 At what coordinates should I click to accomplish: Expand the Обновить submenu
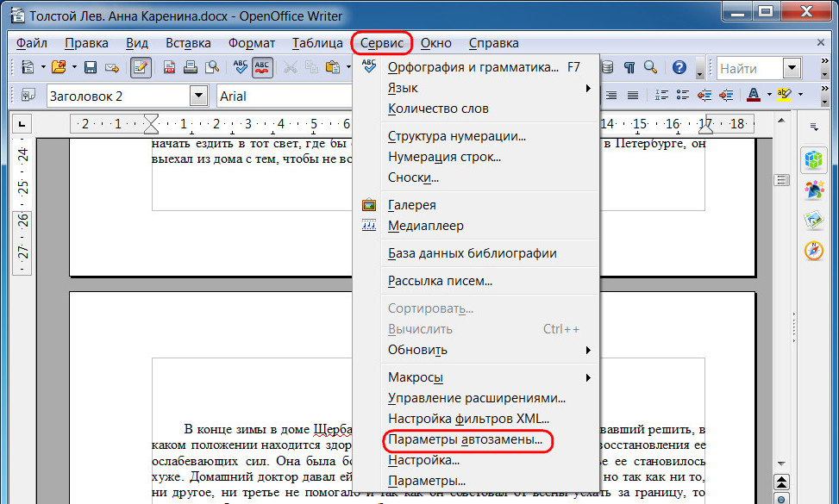coord(476,350)
